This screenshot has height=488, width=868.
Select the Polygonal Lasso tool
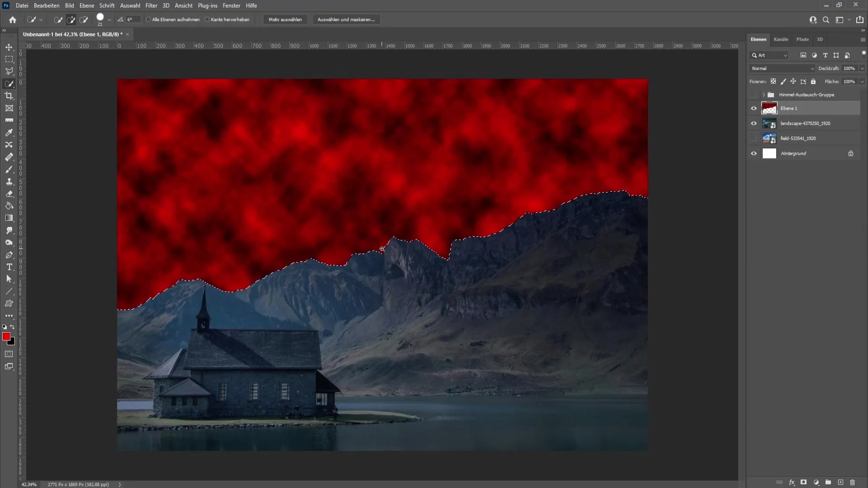click(x=9, y=71)
